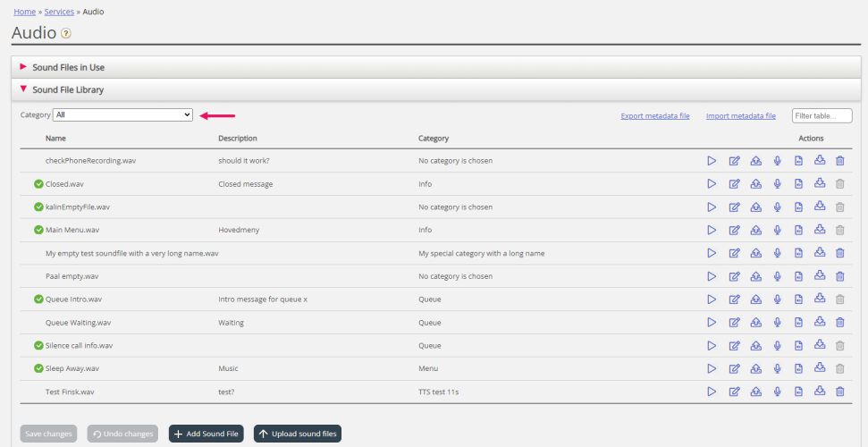Download the Queue Intro.wav file
This screenshot has height=447, width=868.
pos(820,299)
